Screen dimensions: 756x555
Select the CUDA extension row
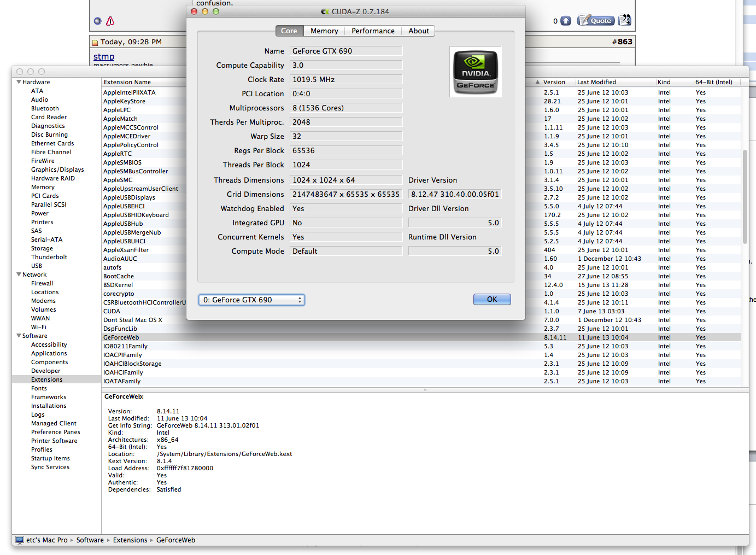pos(144,311)
